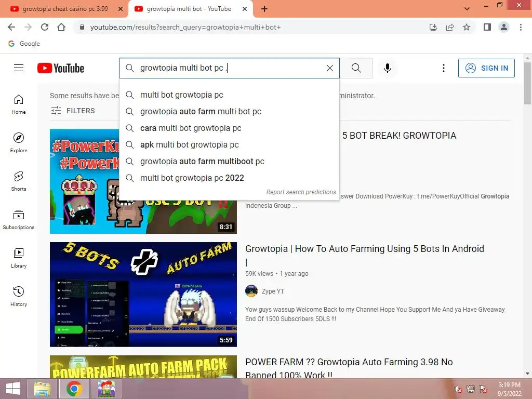532x399 pixels.
Task: Go to Home in the sidebar
Action: pyautogui.click(x=19, y=104)
